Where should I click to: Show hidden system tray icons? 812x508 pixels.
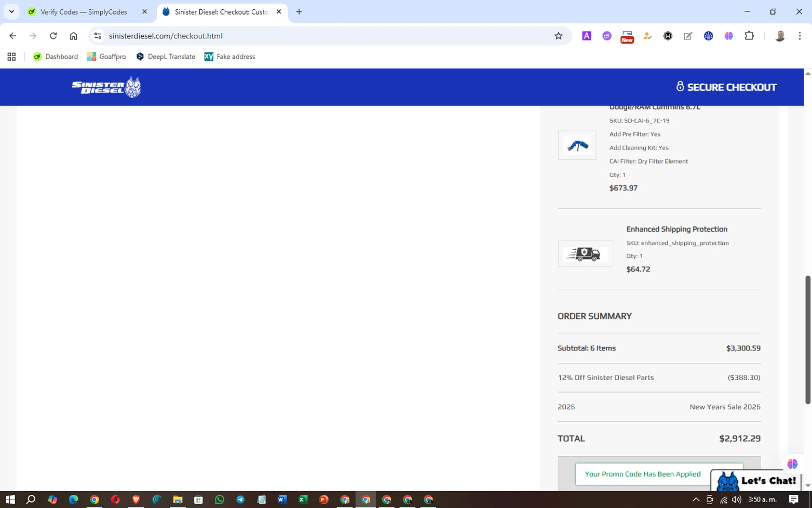(696, 499)
